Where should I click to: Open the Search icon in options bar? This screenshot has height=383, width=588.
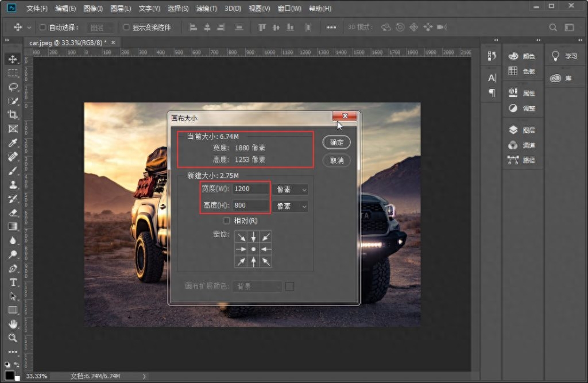[553, 27]
